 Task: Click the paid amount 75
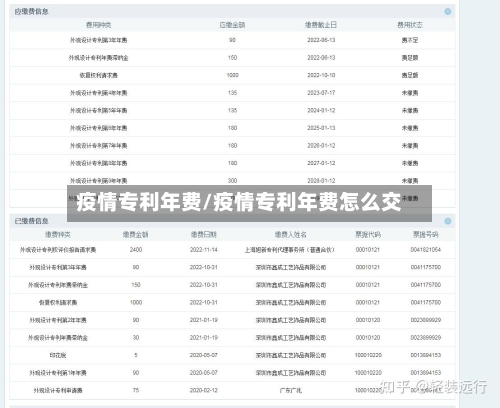(x=136, y=390)
